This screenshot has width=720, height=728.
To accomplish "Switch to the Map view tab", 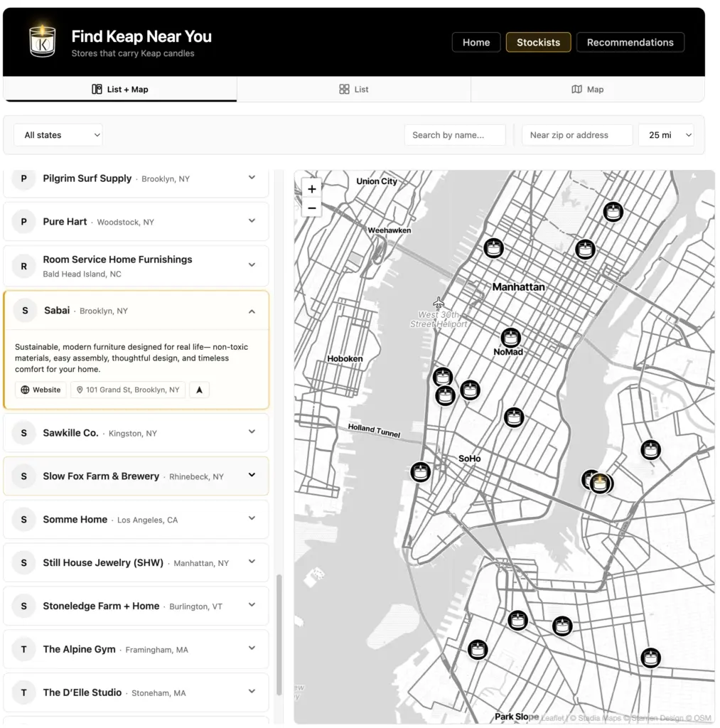I will click(x=588, y=89).
